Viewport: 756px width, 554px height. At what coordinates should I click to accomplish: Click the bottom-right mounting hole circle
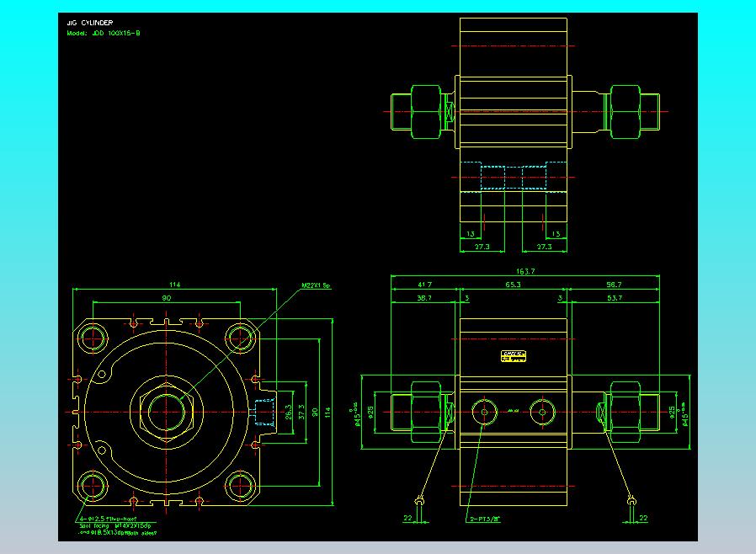click(240, 486)
